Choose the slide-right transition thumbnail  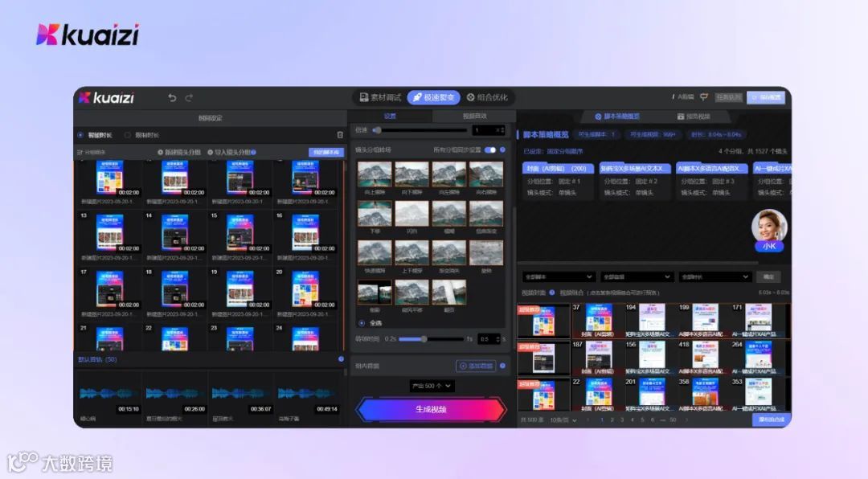pos(486,175)
